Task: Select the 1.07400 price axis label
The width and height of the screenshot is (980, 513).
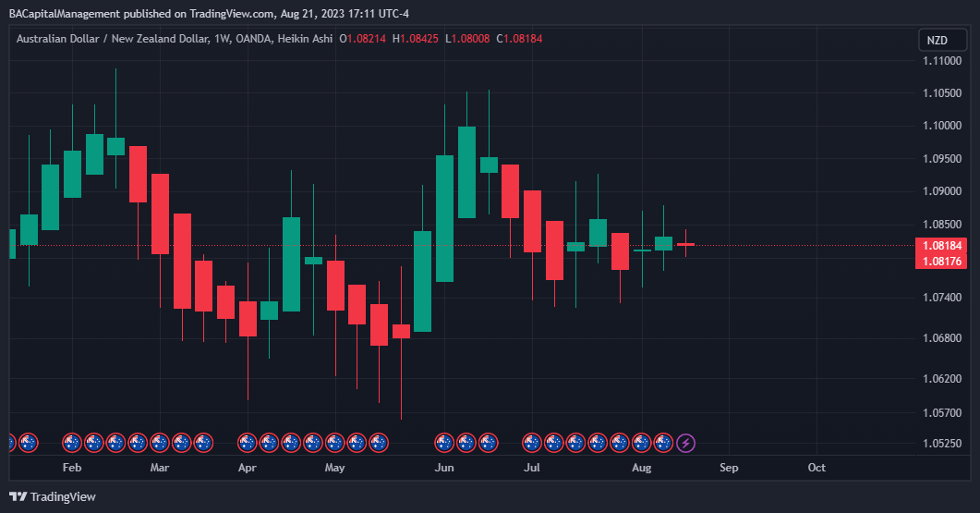Action: point(942,297)
